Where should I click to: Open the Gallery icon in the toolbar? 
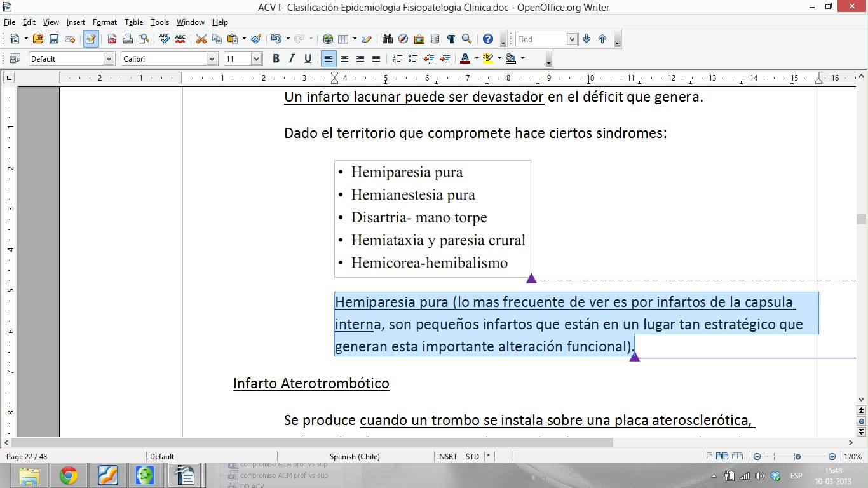419,39
